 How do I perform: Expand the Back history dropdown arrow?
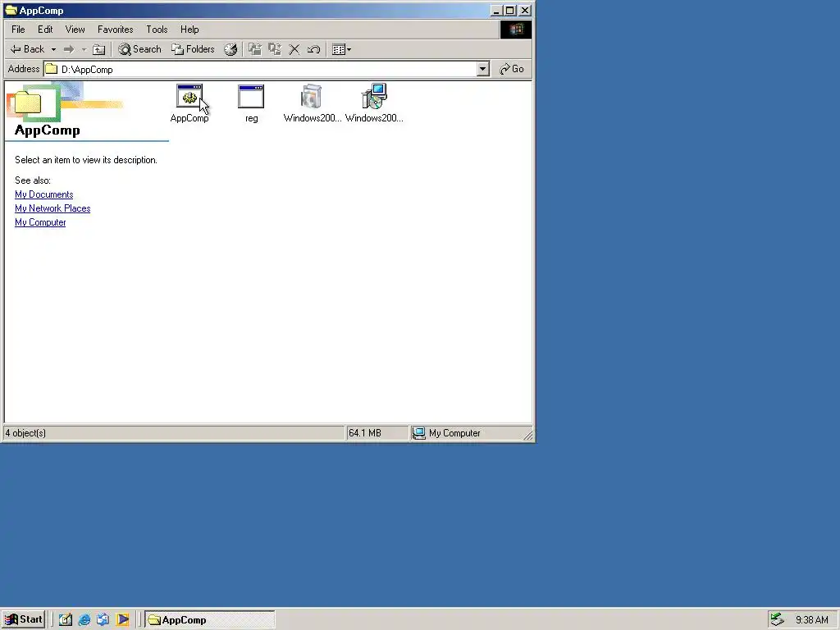[x=53, y=49]
